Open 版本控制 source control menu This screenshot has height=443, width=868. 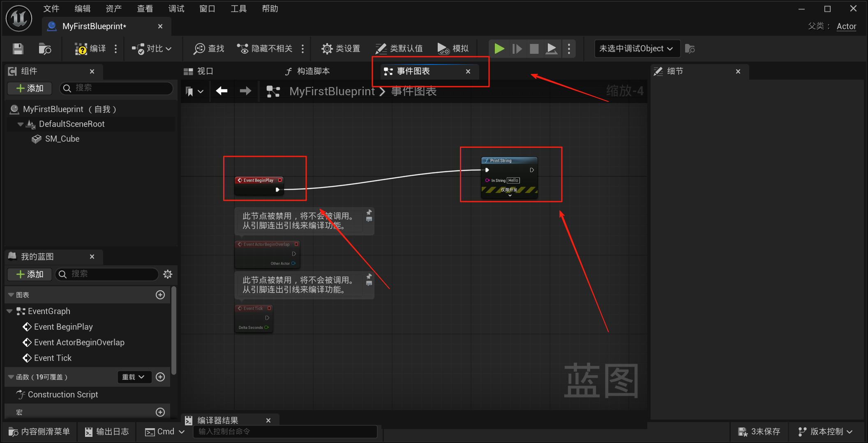825,432
